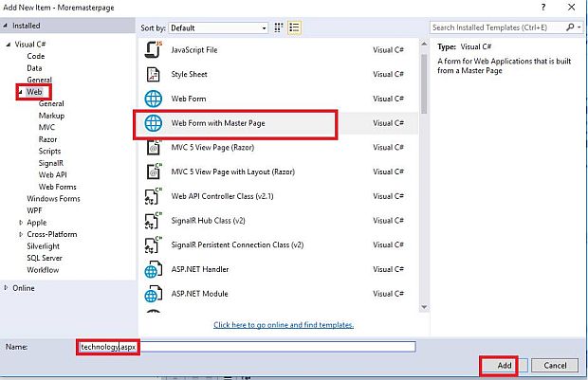This screenshot has width=588, height=380.
Task: Click MVC 5 View Page with Layout icon
Action: tap(154, 172)
